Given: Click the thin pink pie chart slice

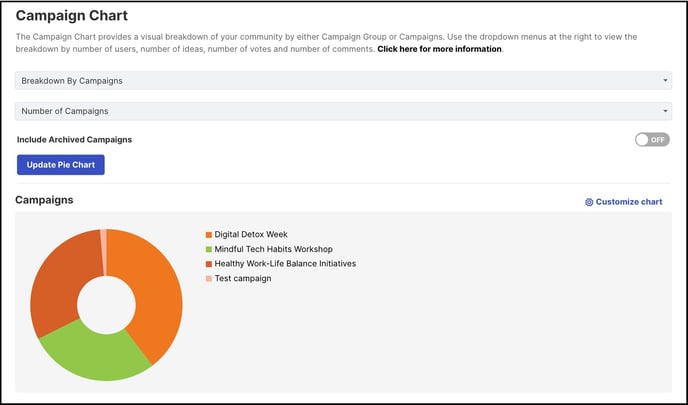Looking at the screenshot, I should (x=104, y=252).
